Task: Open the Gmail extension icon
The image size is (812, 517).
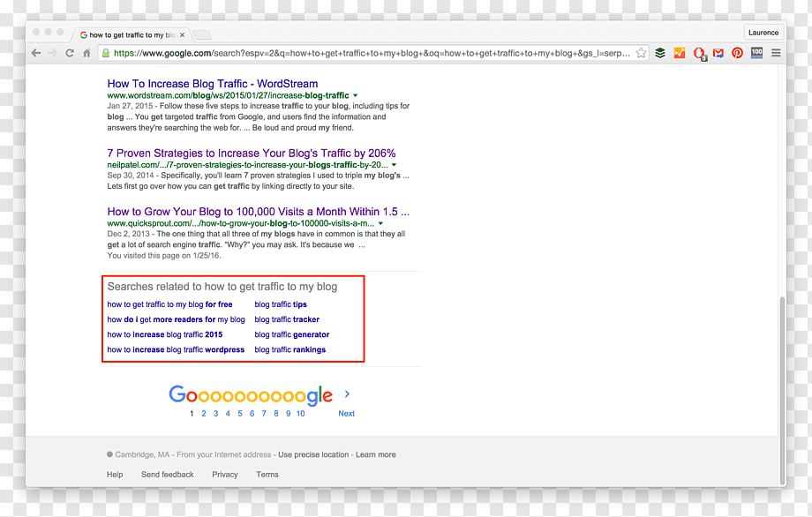Action: point(718,53)
